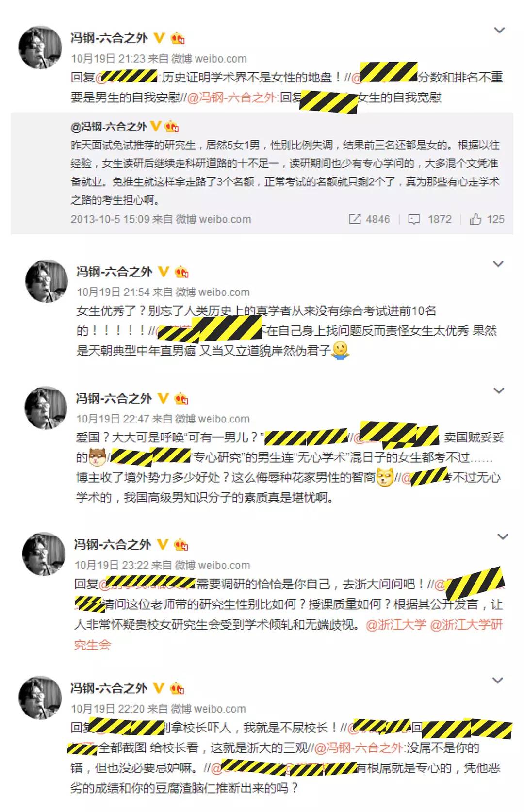Open @浙江大学 mention link

click(395, 624)
